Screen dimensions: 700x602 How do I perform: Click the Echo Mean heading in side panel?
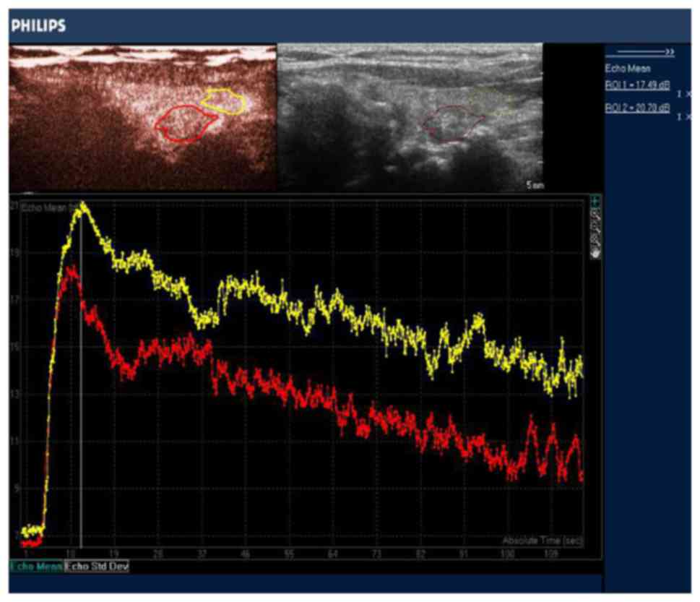627,69
